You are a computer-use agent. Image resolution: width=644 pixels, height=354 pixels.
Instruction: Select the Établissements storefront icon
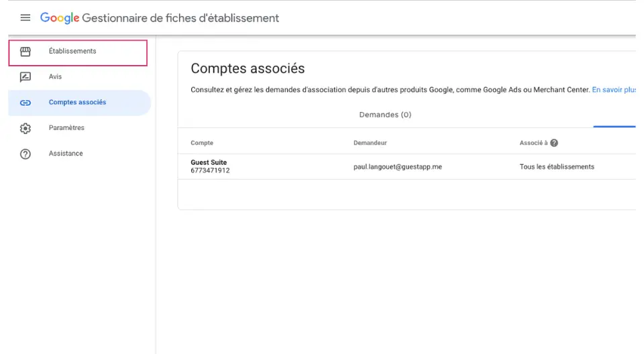pyautogui.click(x=25, y=52)
